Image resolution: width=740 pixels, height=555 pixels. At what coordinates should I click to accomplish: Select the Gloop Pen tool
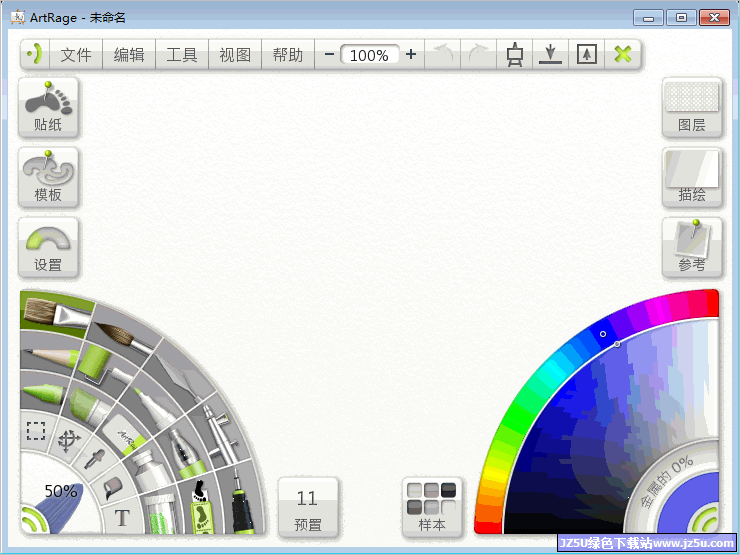(185, 453)
